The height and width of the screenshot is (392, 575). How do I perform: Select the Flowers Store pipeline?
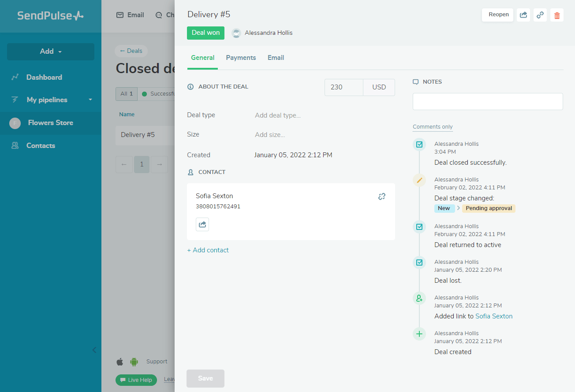tap(51, 123)
